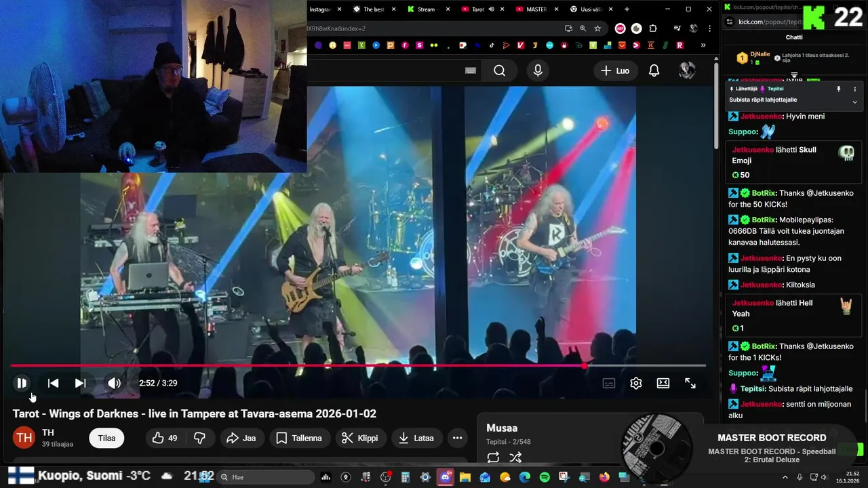Open YouTube account avatar menu
Image resolution: width=868 pixels, height=488 pixels.
tap(688, 70)
